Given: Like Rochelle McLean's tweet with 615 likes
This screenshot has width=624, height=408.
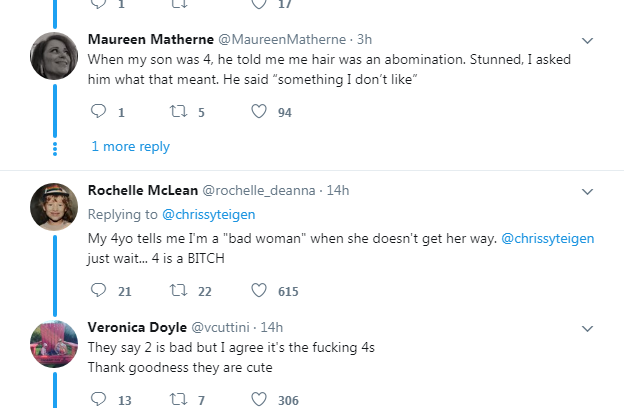Looking at the screenshot, I should click(x=259, y=290).
